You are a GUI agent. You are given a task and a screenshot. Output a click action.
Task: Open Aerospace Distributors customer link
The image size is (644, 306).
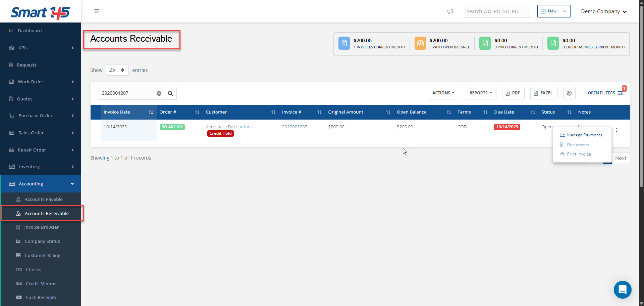pyautogui.click(x=228, y=127)
